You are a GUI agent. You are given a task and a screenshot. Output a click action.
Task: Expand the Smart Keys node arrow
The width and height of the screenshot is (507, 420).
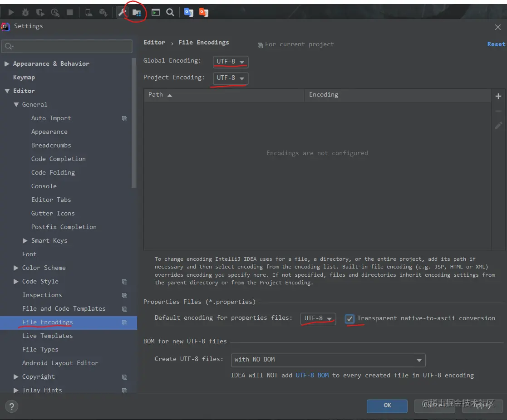[x=25, y=240]
